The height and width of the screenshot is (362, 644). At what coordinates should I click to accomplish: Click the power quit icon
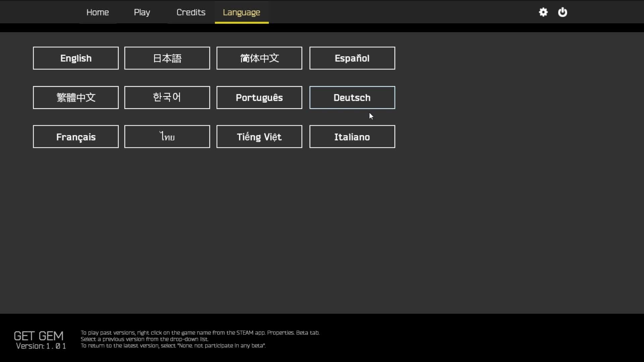pos(562,12)
